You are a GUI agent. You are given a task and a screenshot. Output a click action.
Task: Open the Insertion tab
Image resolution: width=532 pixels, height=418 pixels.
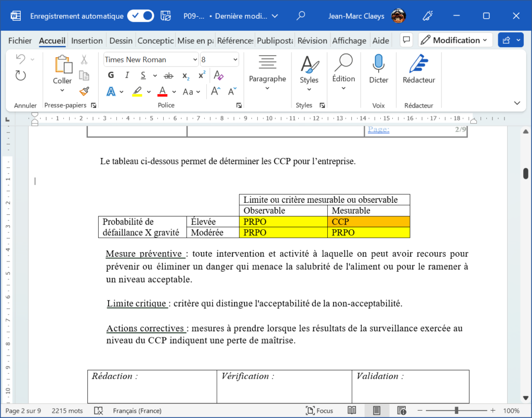pyautogui.click(x=87, y=41)
